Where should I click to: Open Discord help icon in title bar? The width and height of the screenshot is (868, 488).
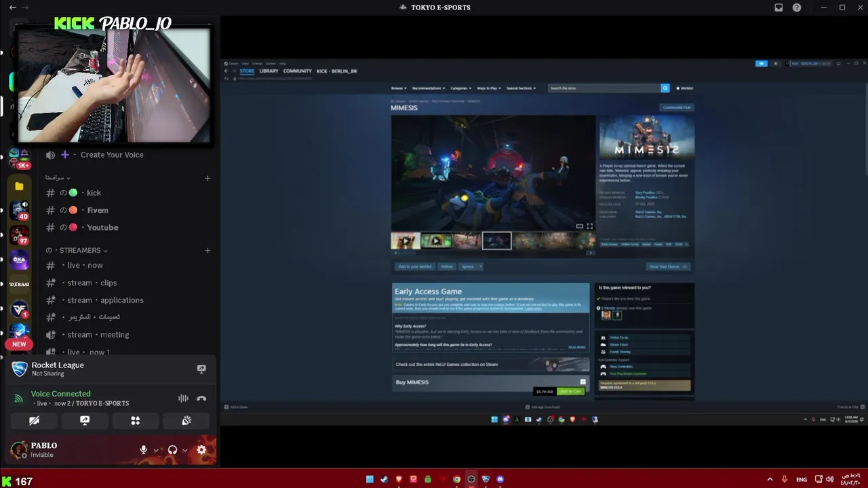click(x=797, y=7)
